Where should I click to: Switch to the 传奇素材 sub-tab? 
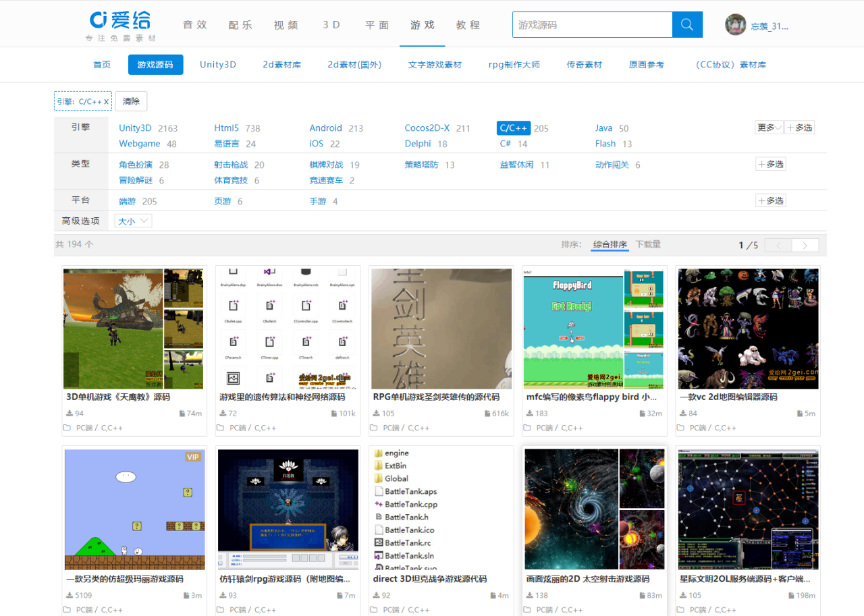click(x=584, y=65)
